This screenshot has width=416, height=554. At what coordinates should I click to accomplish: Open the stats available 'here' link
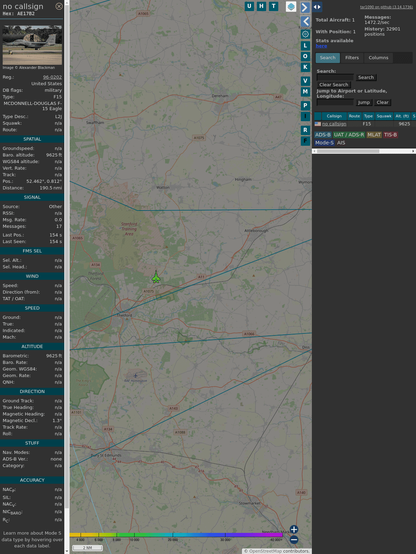[321, 46]
